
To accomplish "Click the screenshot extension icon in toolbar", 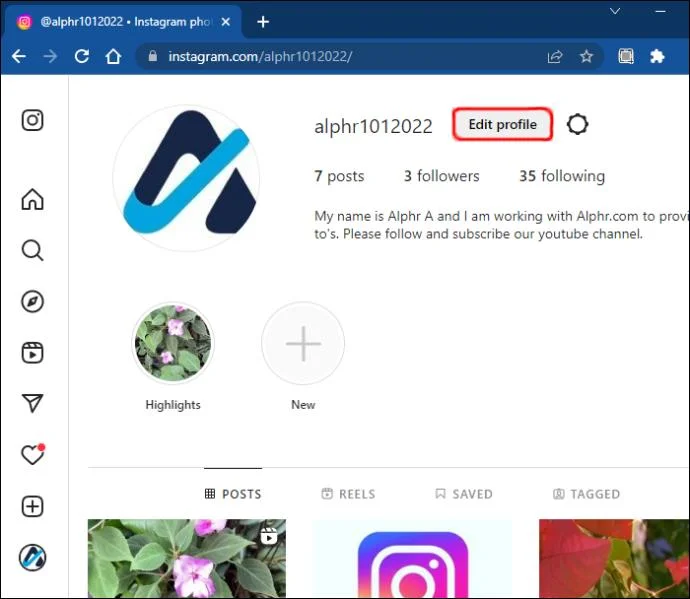I will (626, 56).
